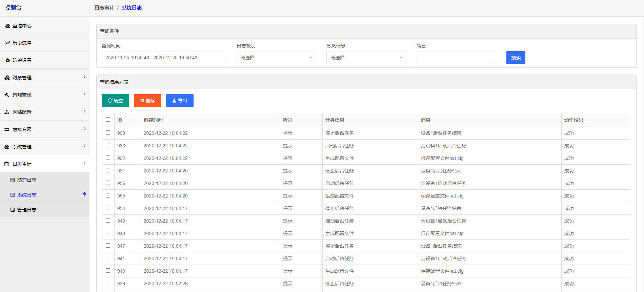Open 历史流量 menu item
Screen dimensions: 644x292
pyautogui.click(x=44, y=43)
